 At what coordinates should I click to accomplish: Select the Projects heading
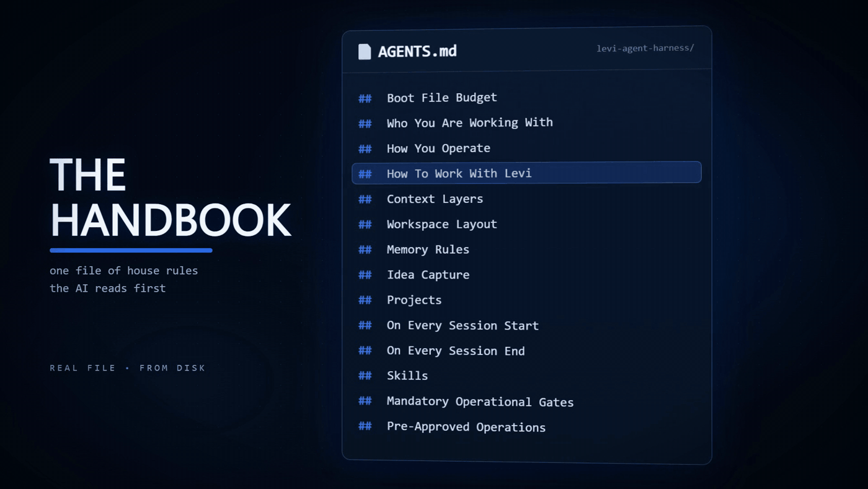pyautogui.click(x=414, y=300)
